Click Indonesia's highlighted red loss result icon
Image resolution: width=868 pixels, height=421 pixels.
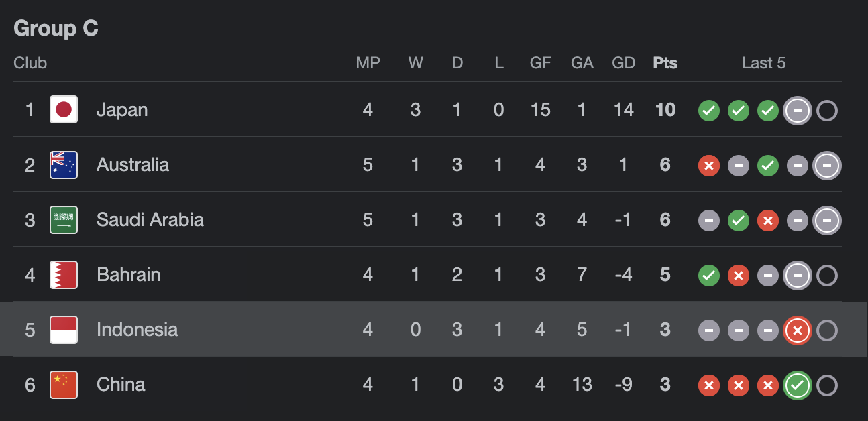pyautogui.click(x=798, y=330)
